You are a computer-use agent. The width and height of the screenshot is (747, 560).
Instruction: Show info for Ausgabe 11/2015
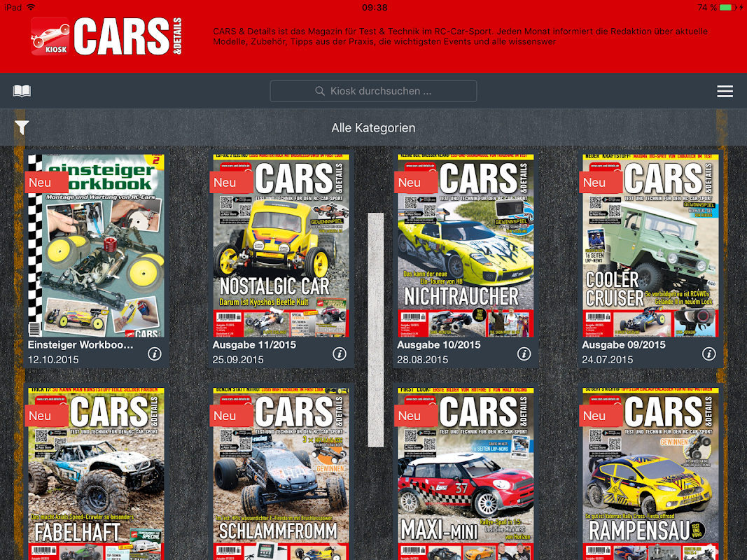pos(340,353)
